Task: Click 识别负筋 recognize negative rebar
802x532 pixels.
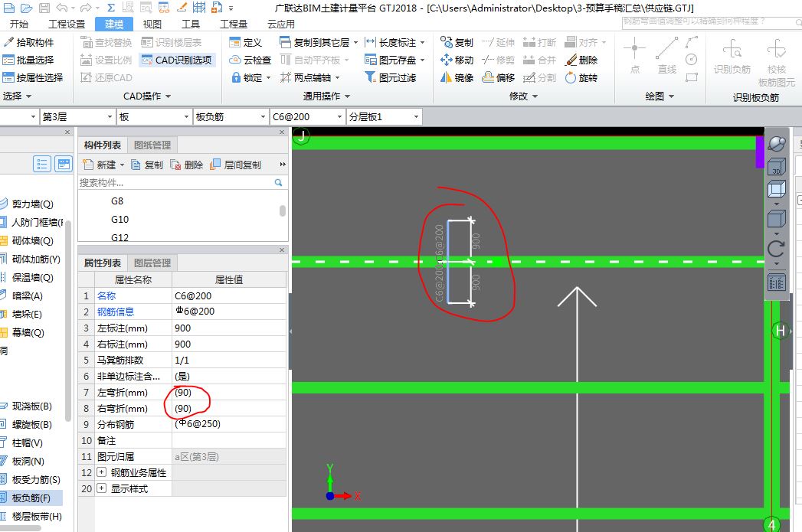Action: [732, 56]
